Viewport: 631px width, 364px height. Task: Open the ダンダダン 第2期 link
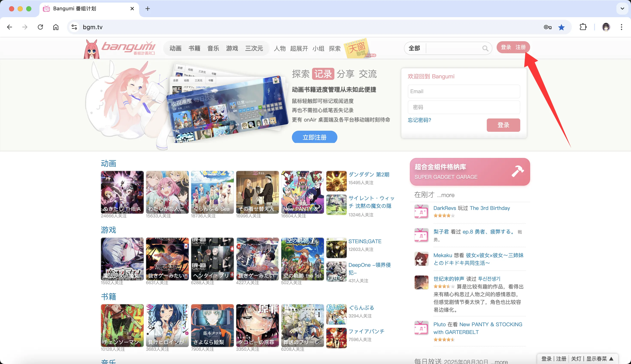369,174
